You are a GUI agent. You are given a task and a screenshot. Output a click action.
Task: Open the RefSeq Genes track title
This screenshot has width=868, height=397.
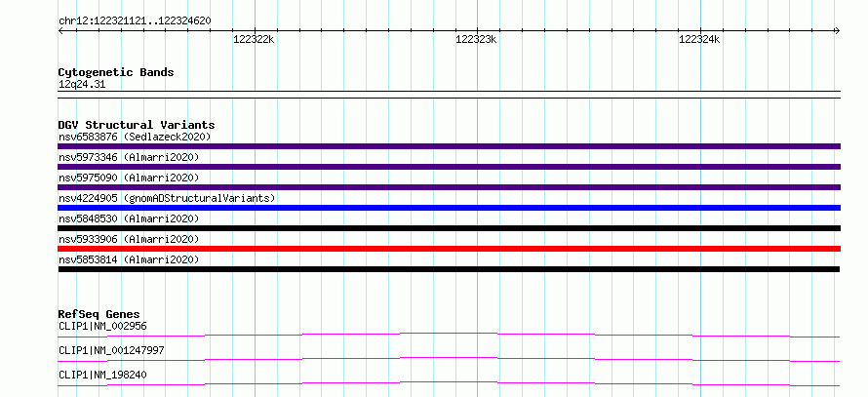pyautogui.click(x=99, y=314)
